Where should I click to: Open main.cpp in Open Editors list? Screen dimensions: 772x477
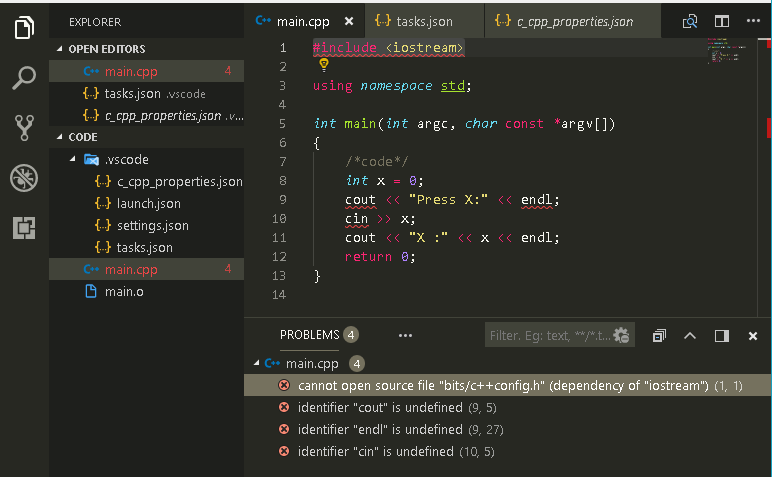click(x=147, y=71)
